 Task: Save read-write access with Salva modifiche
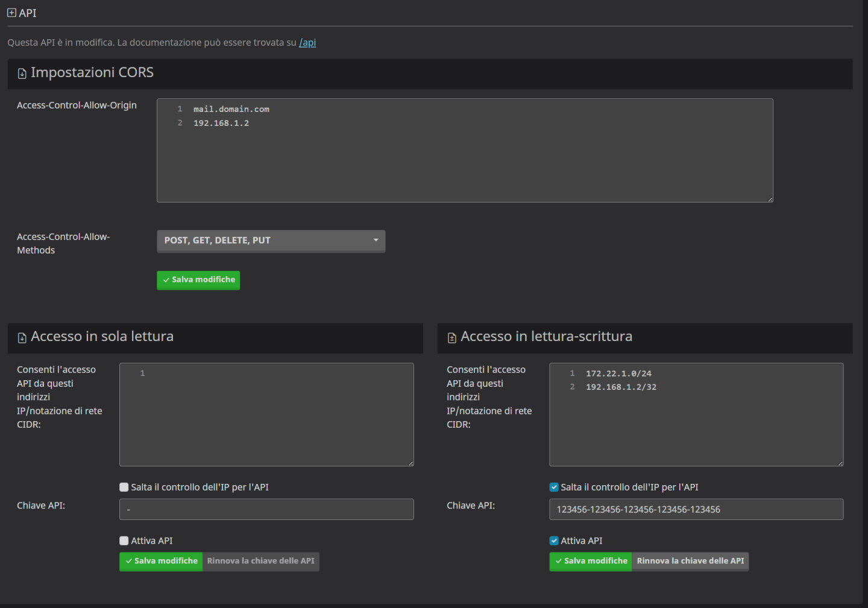(591, 562)
